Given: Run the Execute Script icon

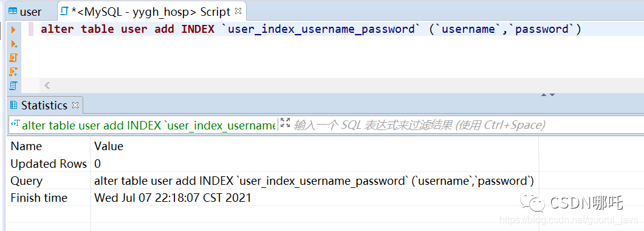Looking at the screenshot, I should pyautogui.click(x=13, y=58).
